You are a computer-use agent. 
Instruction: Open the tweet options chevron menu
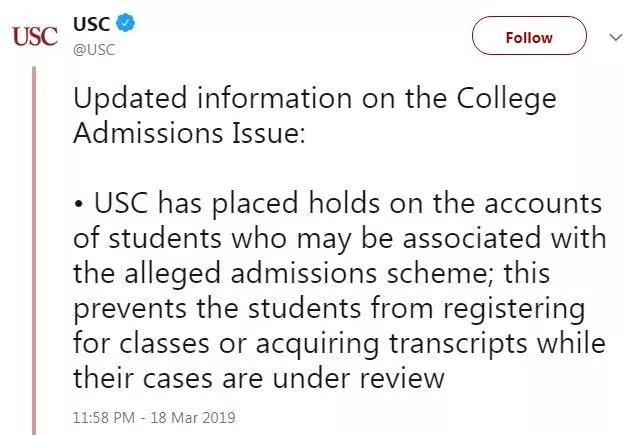point(615,37)
